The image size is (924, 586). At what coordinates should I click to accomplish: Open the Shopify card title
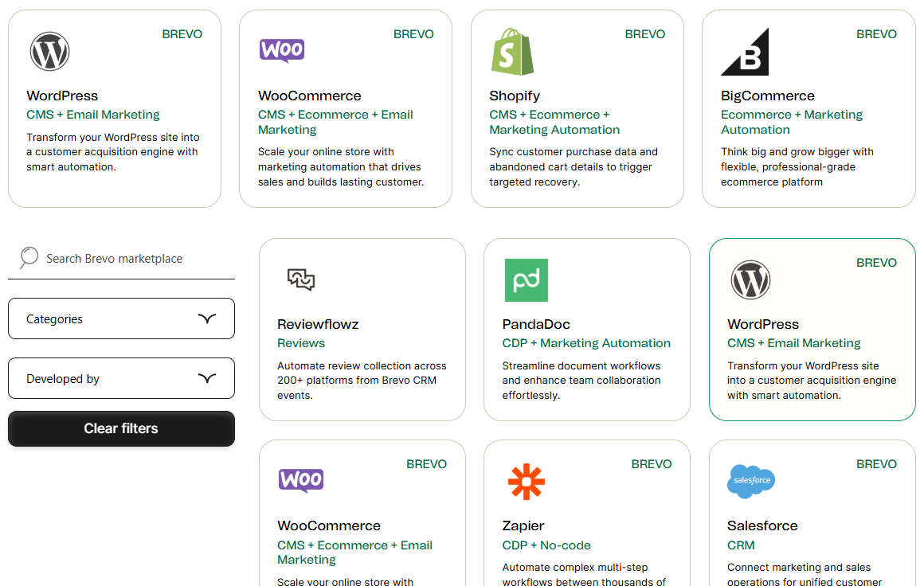pyautogui.click(x=515, y=96)
